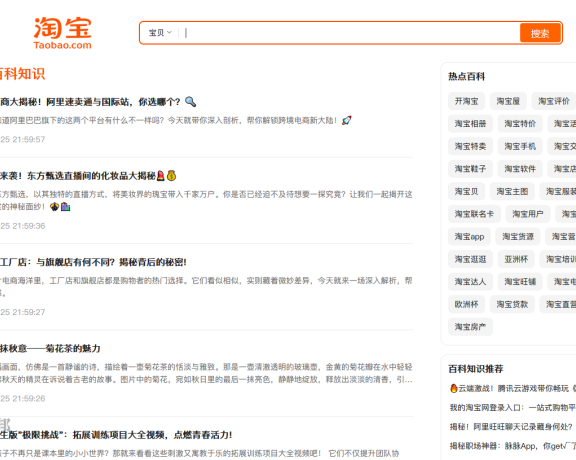Select the 淘宝特价 hot tag
576x460 pixels.
point(520,124)
